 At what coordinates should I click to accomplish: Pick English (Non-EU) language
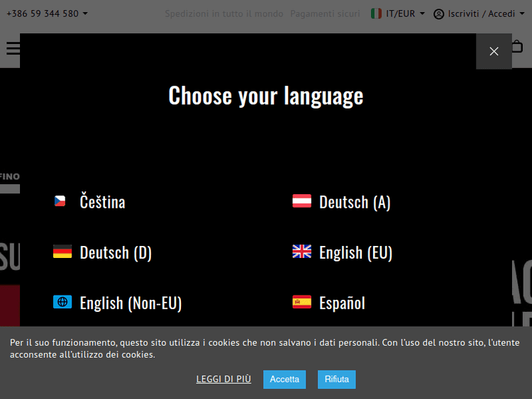(x=131, y=303)
